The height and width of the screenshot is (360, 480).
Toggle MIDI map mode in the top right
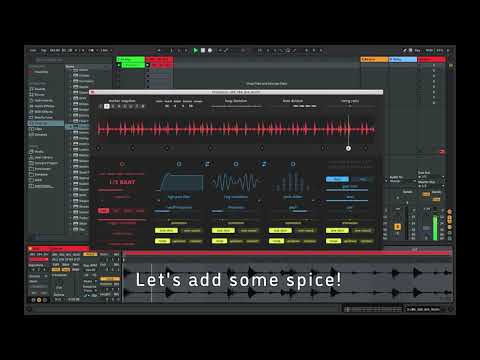[429, 50]
